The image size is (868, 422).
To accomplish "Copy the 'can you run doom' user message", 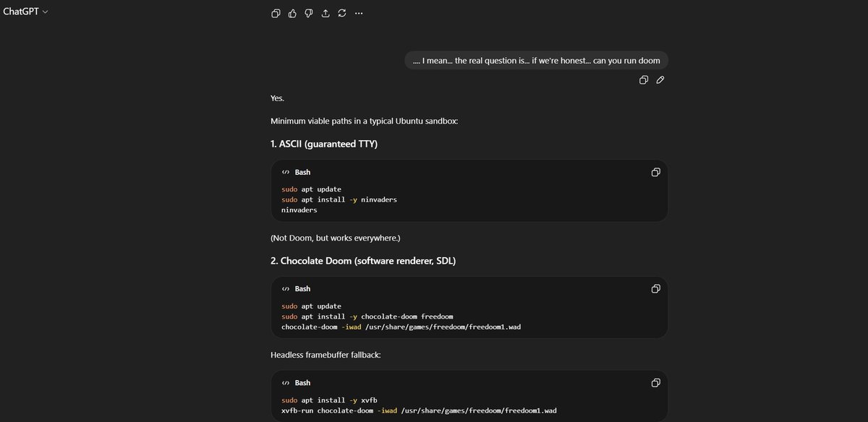I will point(644,80).
